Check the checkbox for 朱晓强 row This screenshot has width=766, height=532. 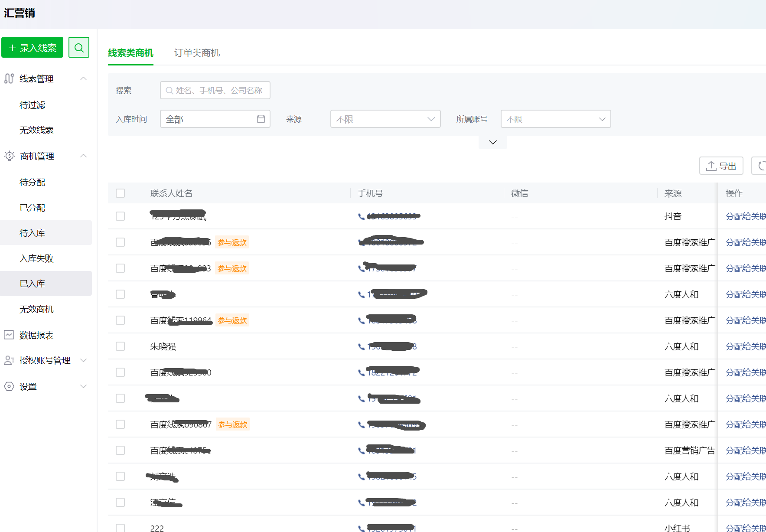click(121, 346)
